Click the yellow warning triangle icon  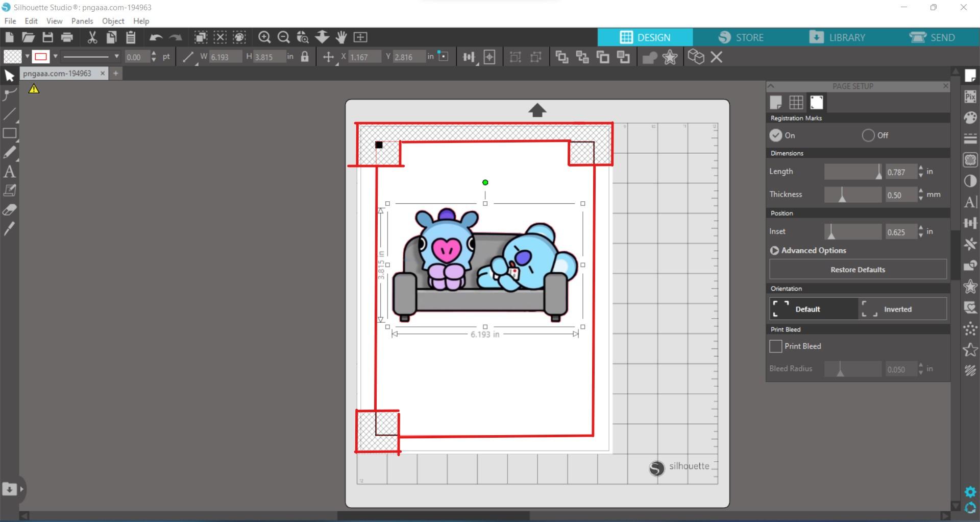point(34,89)
